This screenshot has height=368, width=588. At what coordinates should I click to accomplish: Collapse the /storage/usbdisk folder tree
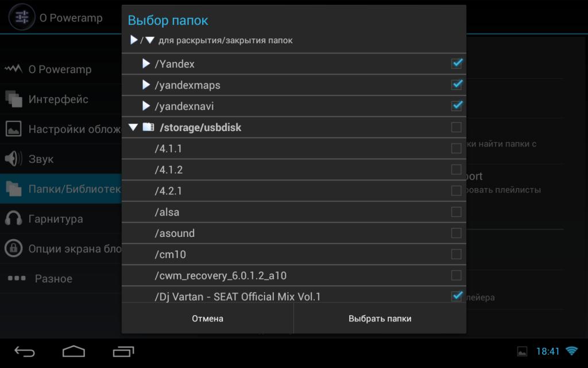(133, 127)
